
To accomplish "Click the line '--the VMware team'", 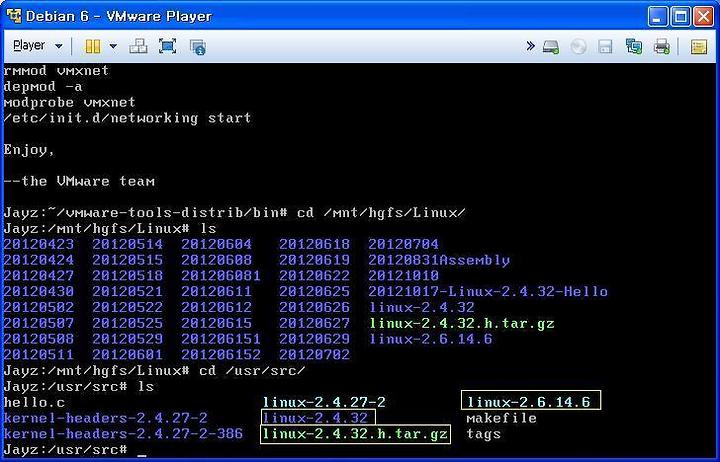I will tap(79, 181).
